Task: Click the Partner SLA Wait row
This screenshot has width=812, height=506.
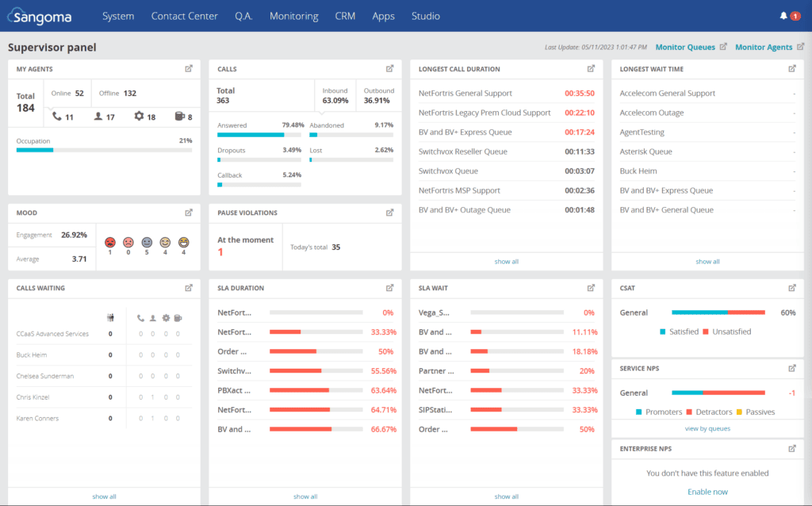Action: point(507,371)
